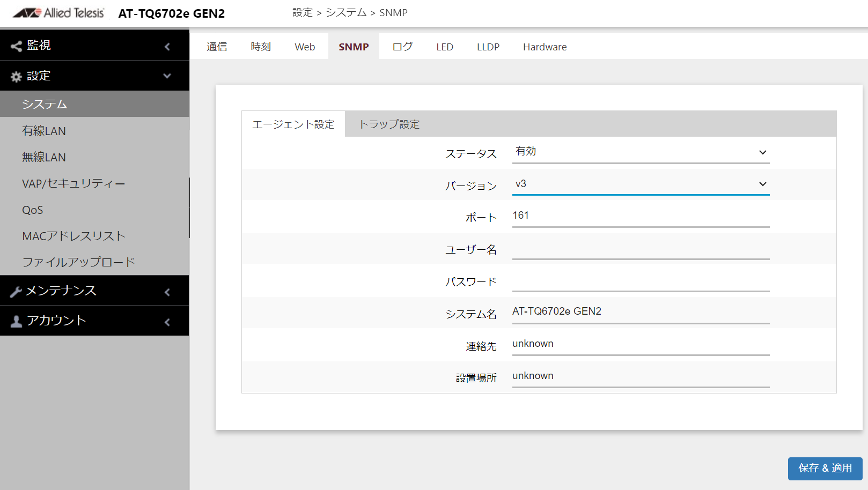The image size is (868, 490).
Task: Click the アカウント user icon
Action: (16, 321)
